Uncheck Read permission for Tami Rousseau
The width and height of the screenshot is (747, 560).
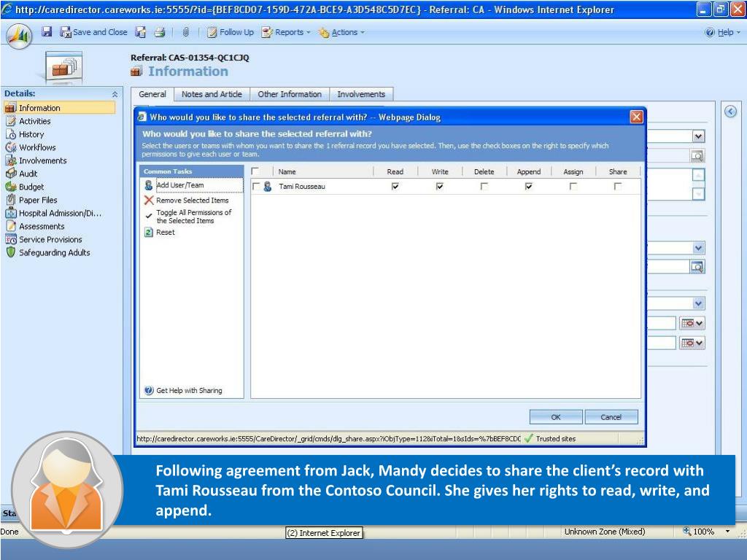pyautogui.click(x=395, y=187)
